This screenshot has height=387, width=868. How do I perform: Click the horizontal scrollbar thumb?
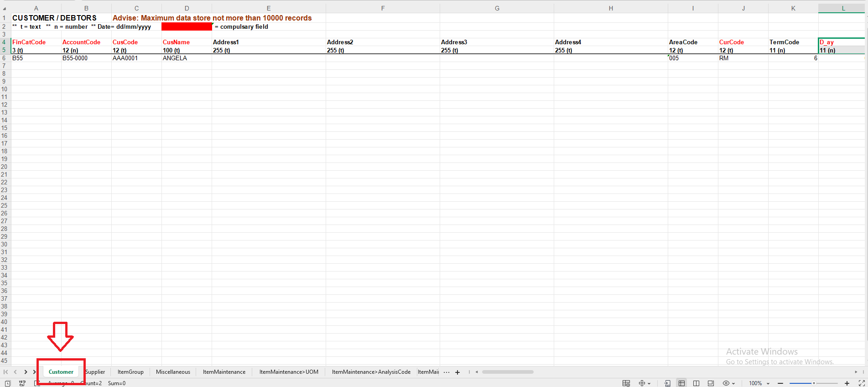(x=507, y=372)
